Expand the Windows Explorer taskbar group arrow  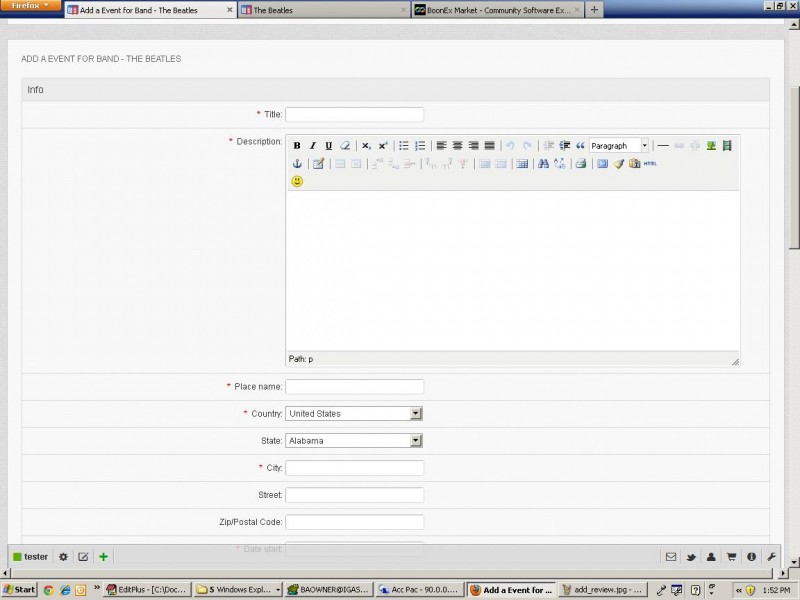pos(278,590)
